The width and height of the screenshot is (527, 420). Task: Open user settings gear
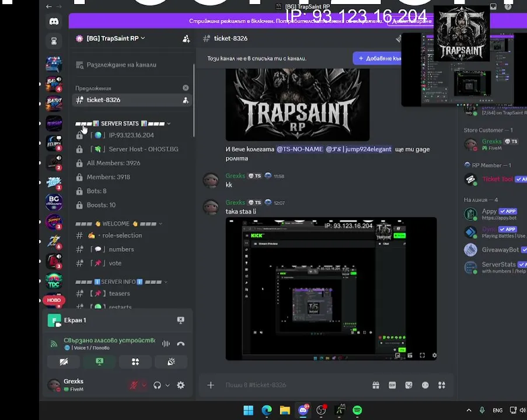click(x=181, y=385)
